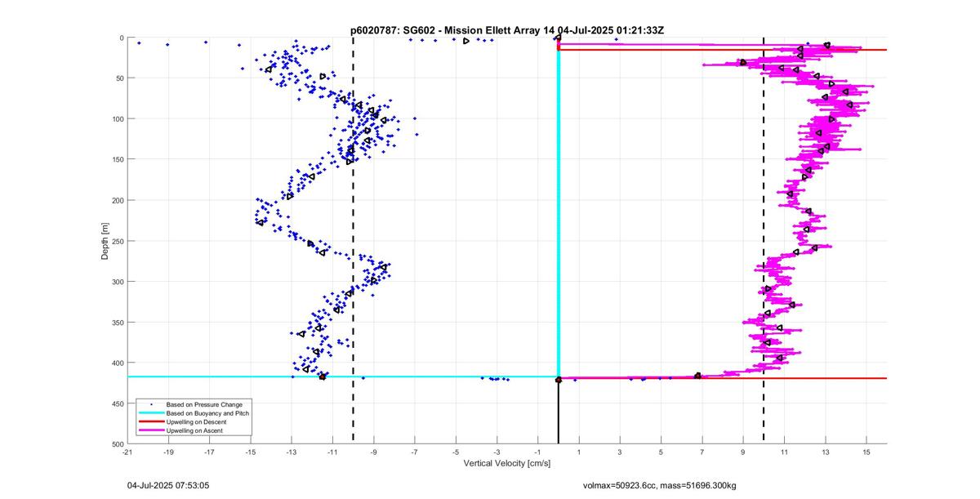Select legend entry 'Based on Pressure Change'
The height and width of the screenshot is (499, 980).
(x=204, y=404)
